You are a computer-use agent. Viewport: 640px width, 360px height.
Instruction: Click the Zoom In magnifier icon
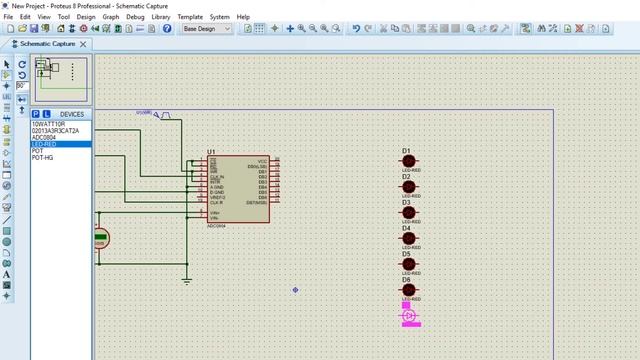tap(302, 29)
